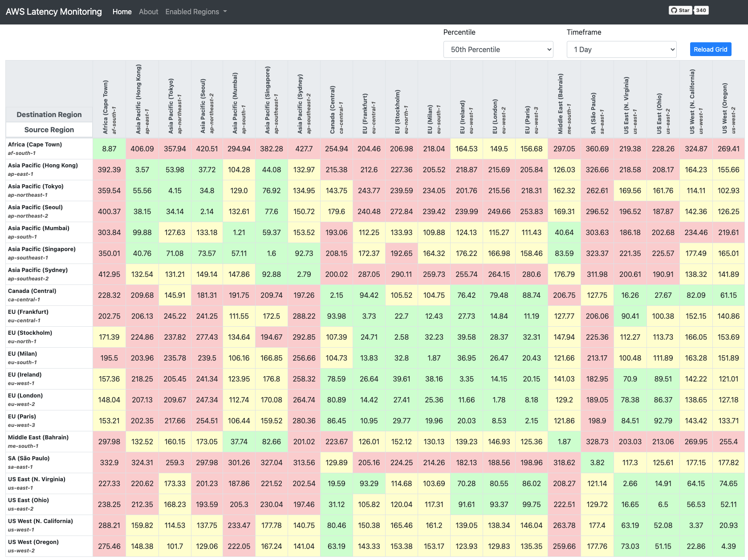748x560 pixels.
Task: Click the 40.64 latency cell
Action: (565, 232)
